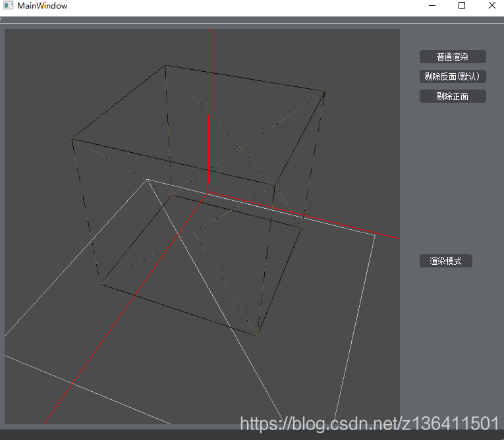This screenshot has width=504, height=440.
Task: Select 剔除反面(默认) culling option
Action: point(453,76)
